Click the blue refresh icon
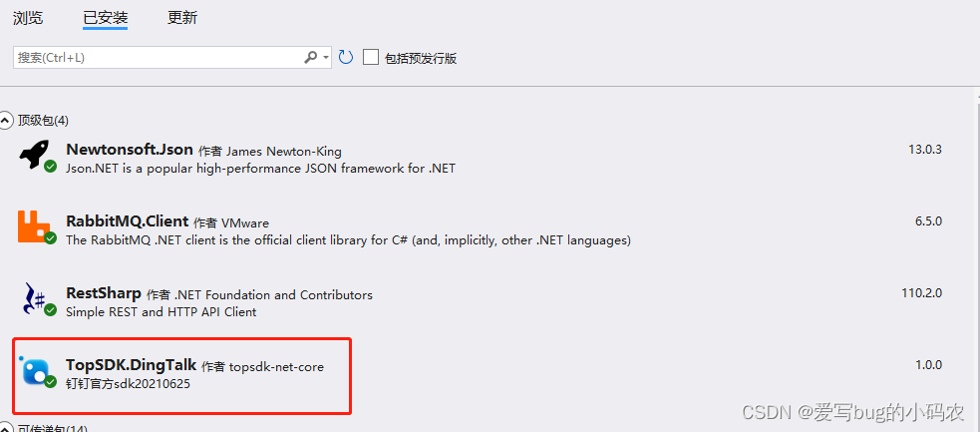This screenshot has width=980, height=432. (346, 58)
